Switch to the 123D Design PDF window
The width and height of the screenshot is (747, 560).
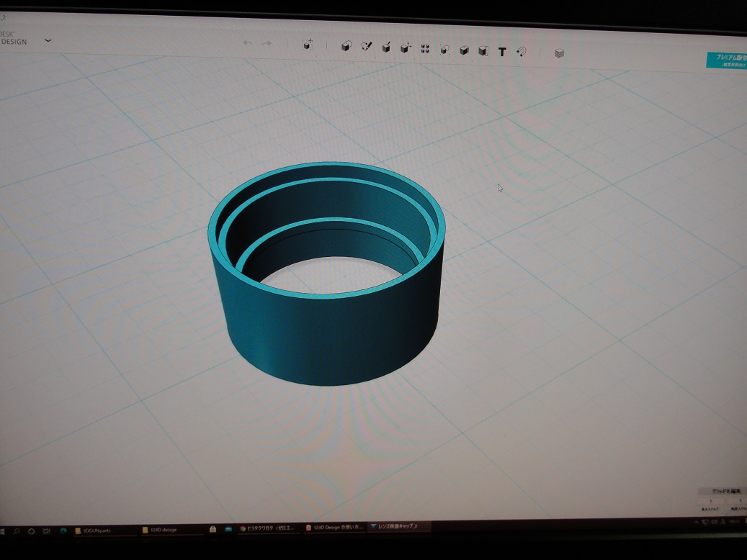coord(335,527)
